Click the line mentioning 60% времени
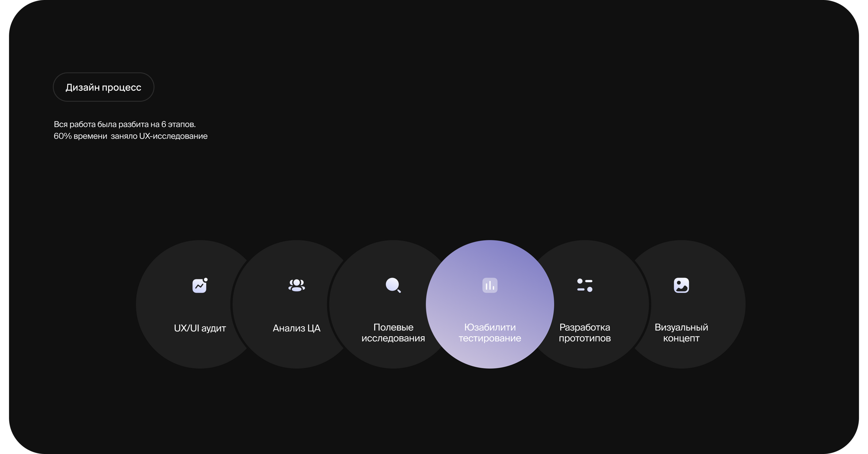 coord(131,136)
